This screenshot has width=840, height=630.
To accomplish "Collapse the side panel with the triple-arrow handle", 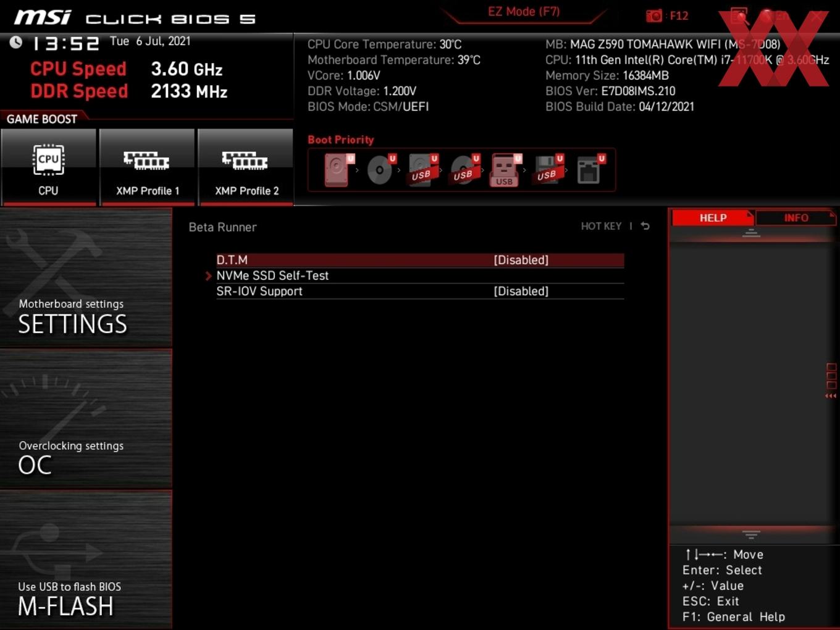I will point(831,396).
